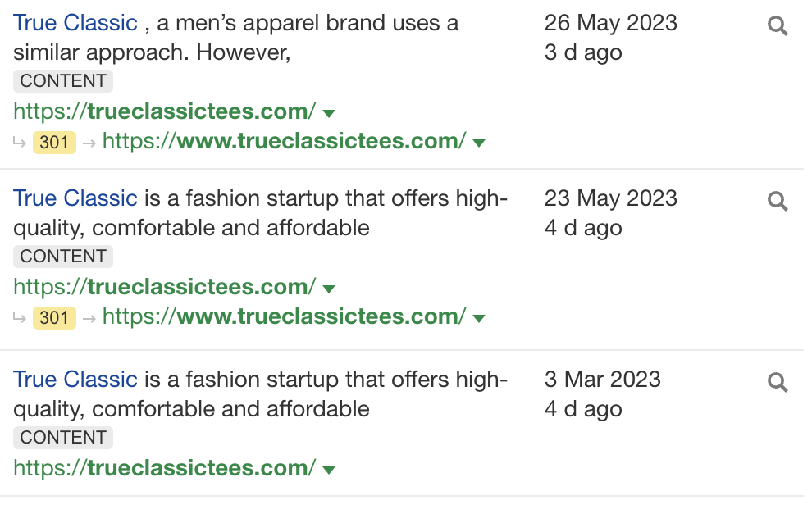Viewport: 812px width, 505px height.
Task: Open the https://trueclassictees.com/ URL in the 3 Mar row
Action: point(164,468)
